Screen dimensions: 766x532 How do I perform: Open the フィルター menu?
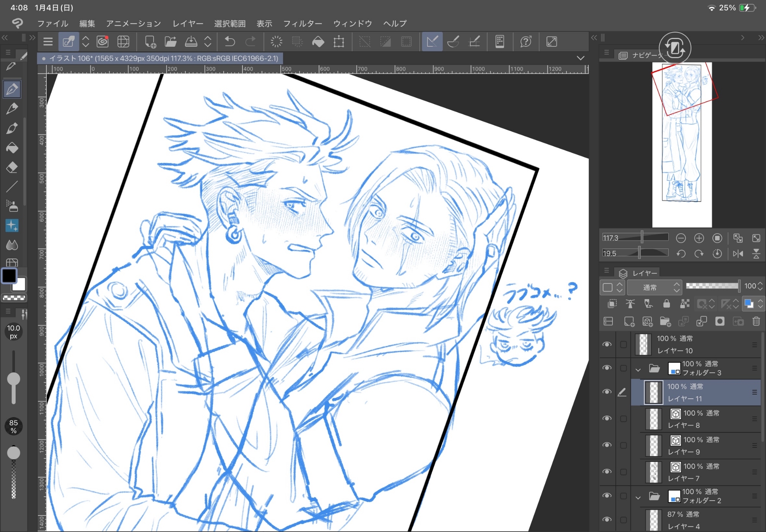click(x=303, y=24)
